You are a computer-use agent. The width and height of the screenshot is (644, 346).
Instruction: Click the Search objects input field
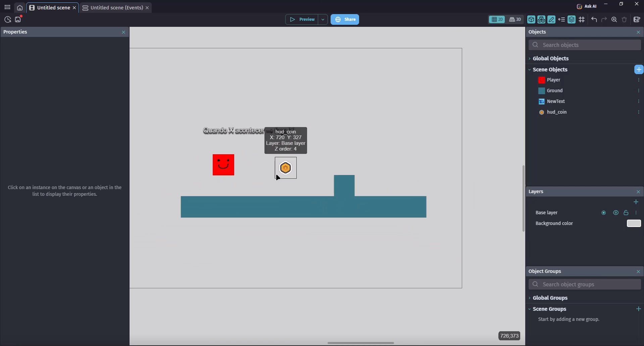(x=586, y=45)
